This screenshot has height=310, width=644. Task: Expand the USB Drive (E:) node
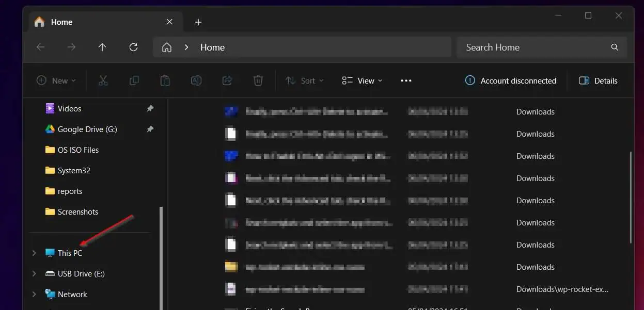coord(34,273)
